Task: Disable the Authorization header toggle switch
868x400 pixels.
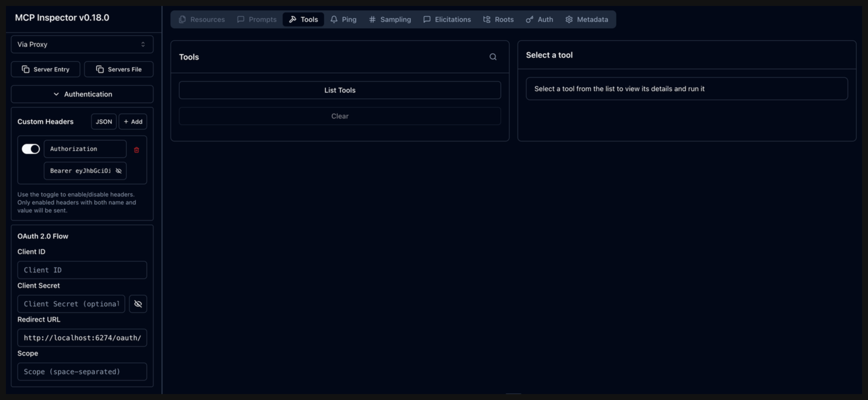Action: [x=31, y=149]
